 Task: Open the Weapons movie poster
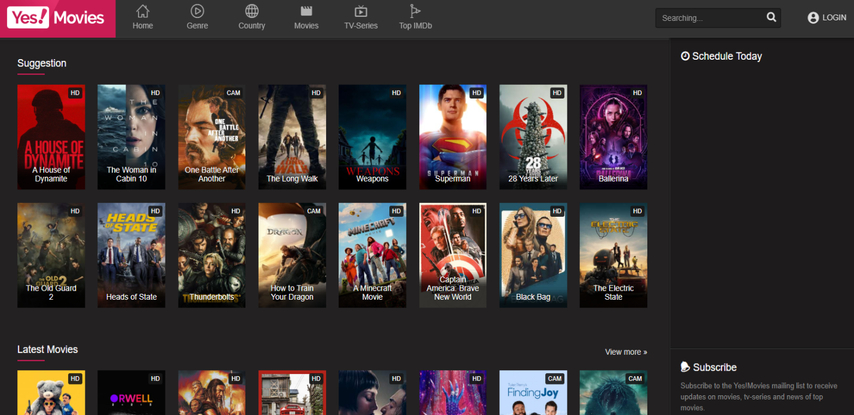[373, 137]
